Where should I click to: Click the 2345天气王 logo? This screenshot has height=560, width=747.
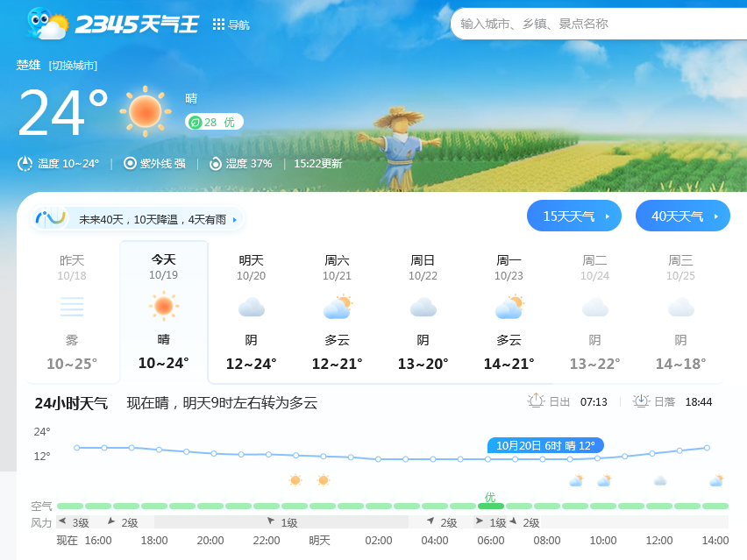point(114,24)
